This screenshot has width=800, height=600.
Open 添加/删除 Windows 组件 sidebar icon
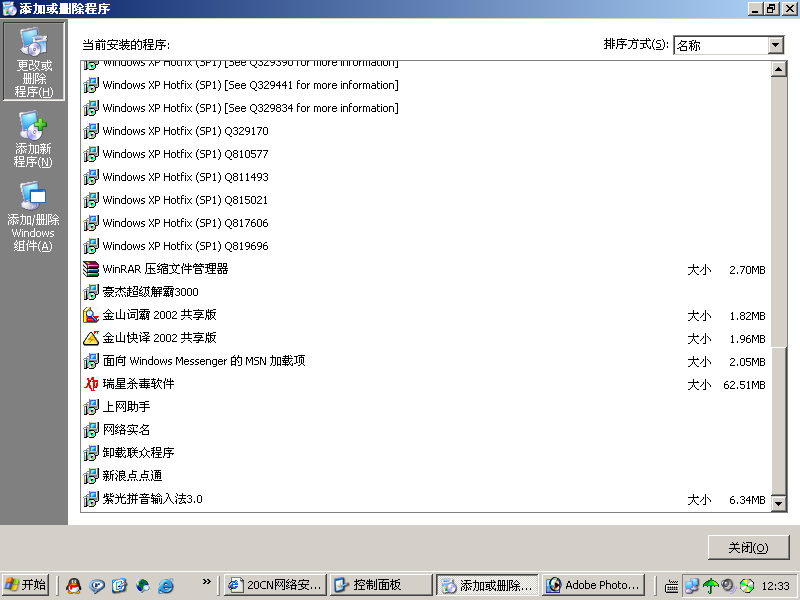coord(34,216)
